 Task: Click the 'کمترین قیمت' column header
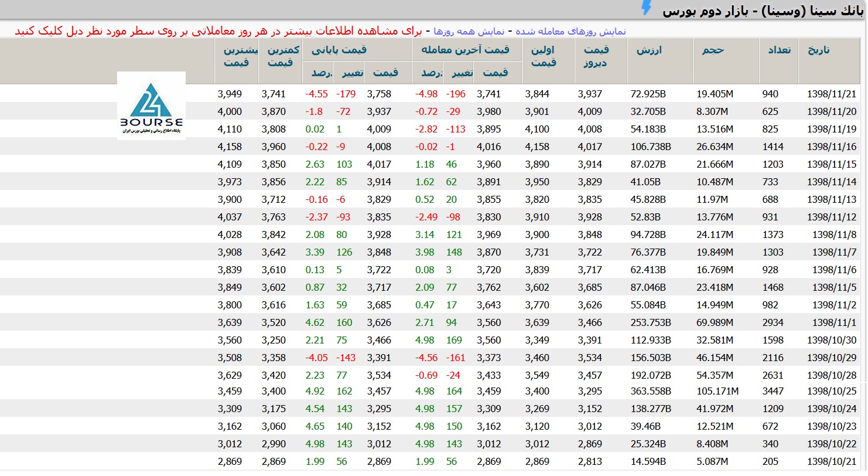click(283, 56)
